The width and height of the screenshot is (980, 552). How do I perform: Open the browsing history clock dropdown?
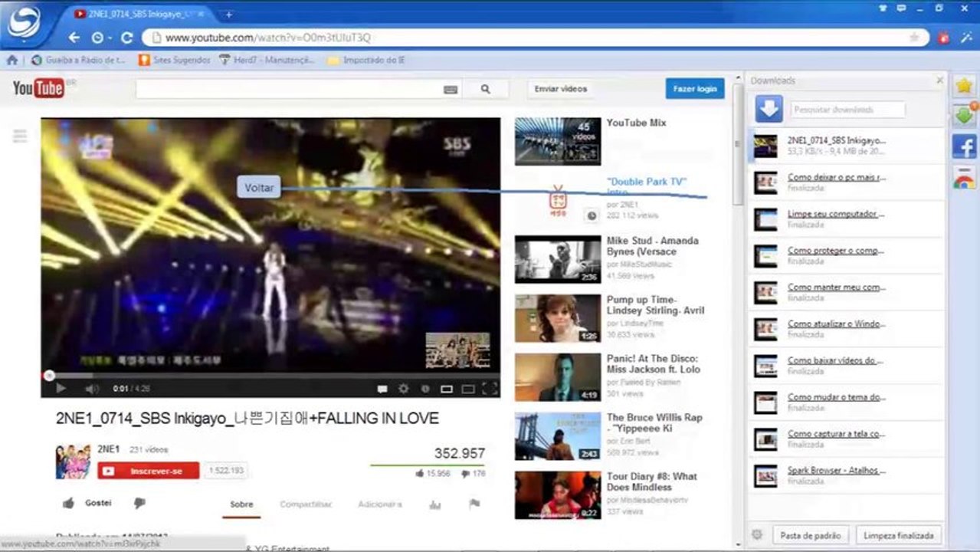(100, 38)
